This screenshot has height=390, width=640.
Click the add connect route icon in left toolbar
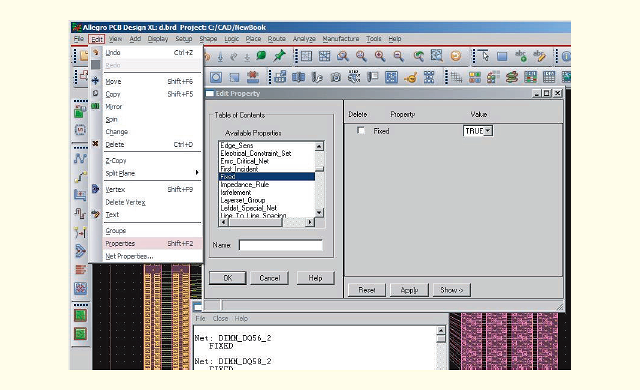pyautogui.click(x=80, y=176)
